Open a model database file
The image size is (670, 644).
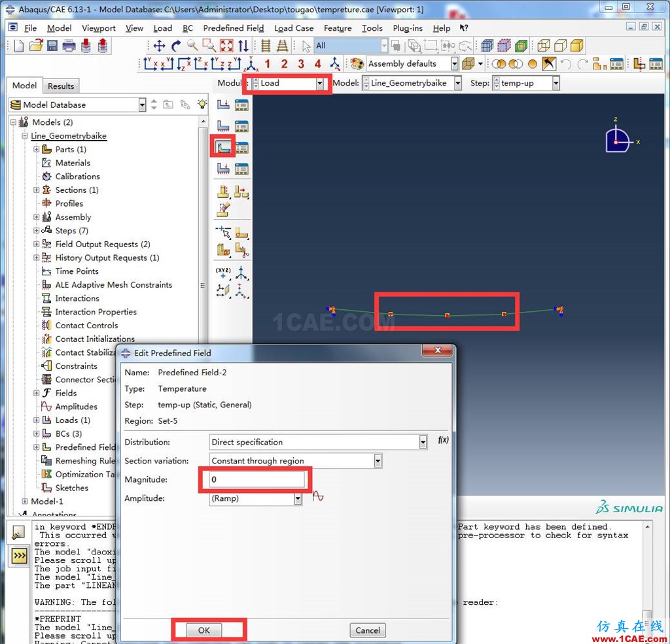pyautogui.click(x=36, y=46)
